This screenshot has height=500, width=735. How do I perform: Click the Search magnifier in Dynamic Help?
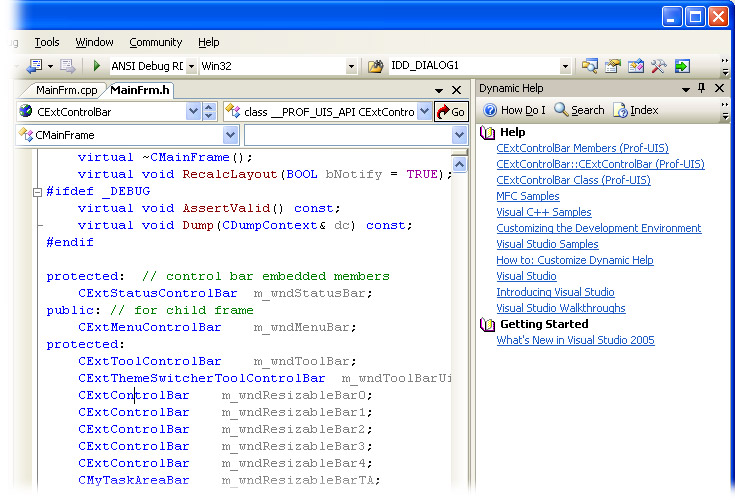tap(561, 109)
